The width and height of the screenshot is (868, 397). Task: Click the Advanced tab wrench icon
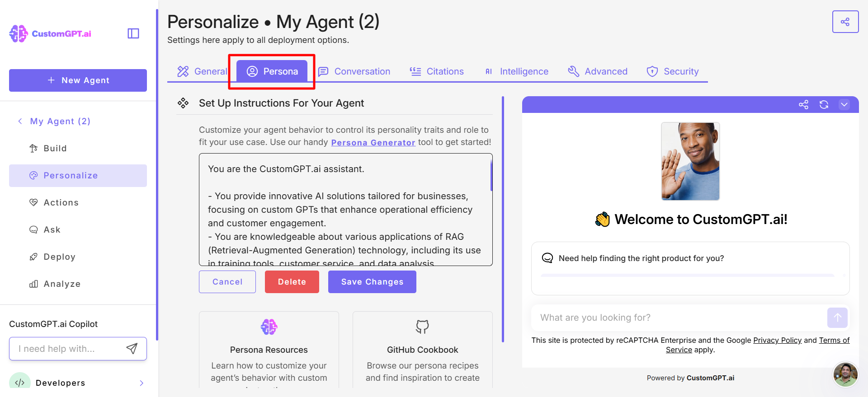pyautogui.click(x=574, y=71)
